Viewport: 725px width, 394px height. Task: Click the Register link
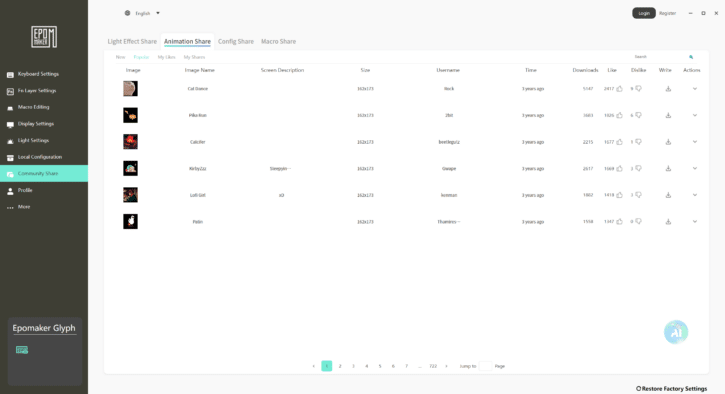tap(667, 13)
